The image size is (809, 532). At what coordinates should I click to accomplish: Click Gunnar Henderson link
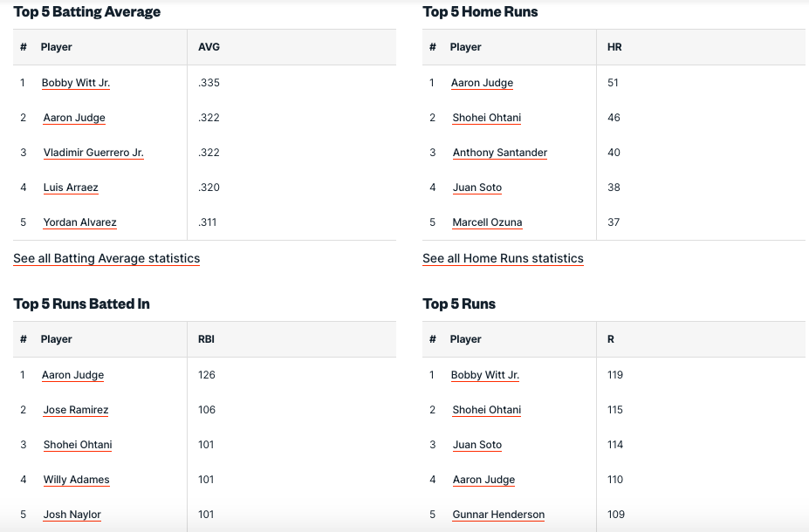498,515
